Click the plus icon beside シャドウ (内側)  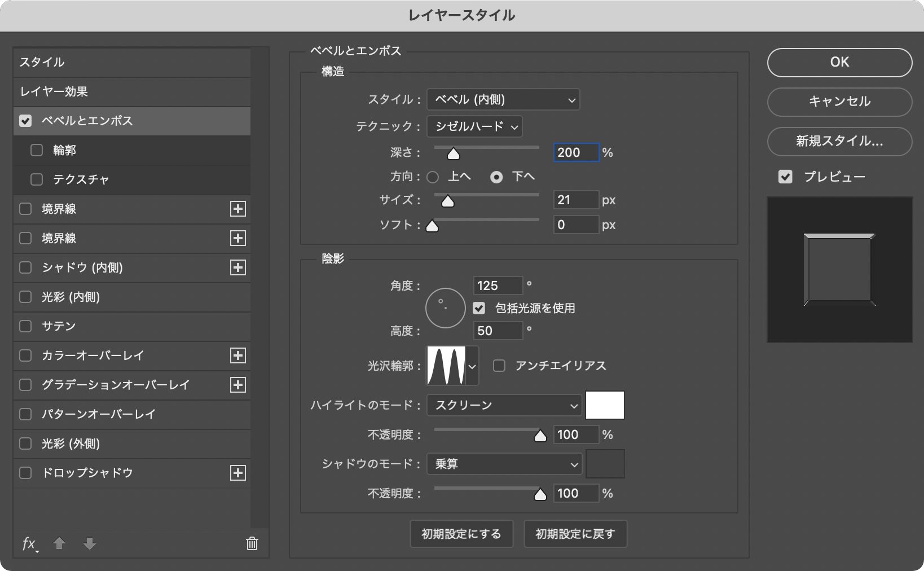pos(238,267)
